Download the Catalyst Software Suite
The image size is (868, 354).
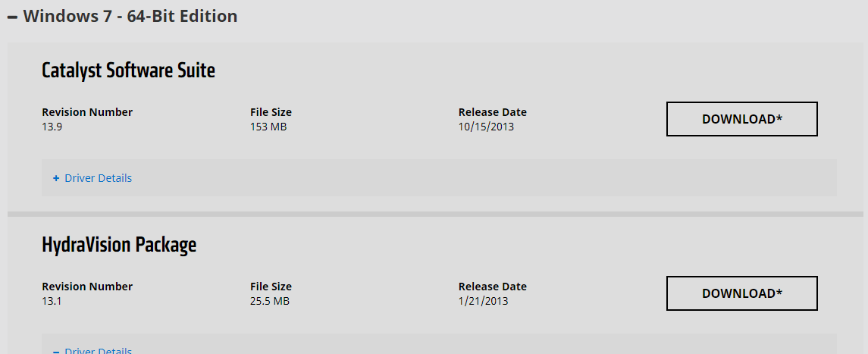click(x=741, y=119)
